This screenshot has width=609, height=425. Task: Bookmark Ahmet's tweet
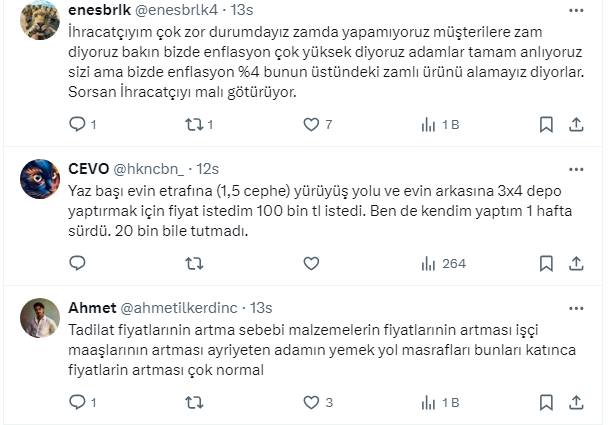pyautogui.click(x=546, y=403)
